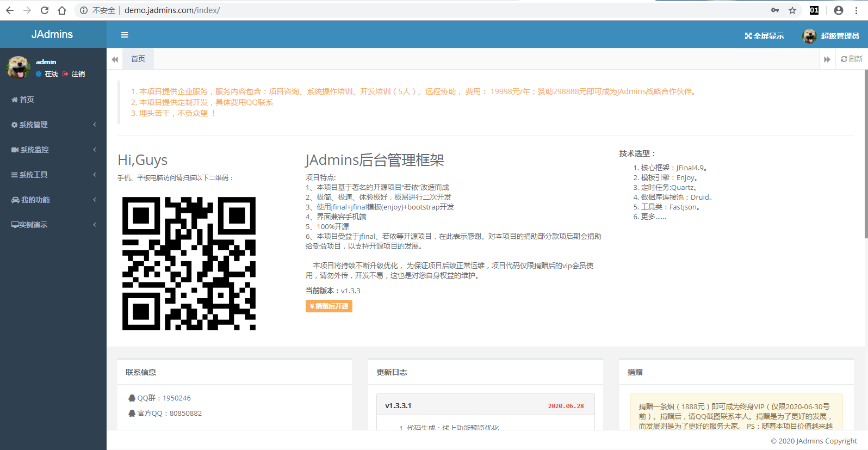Select the 首页 tab
868x450 pixels.
(x=138, y=59)
